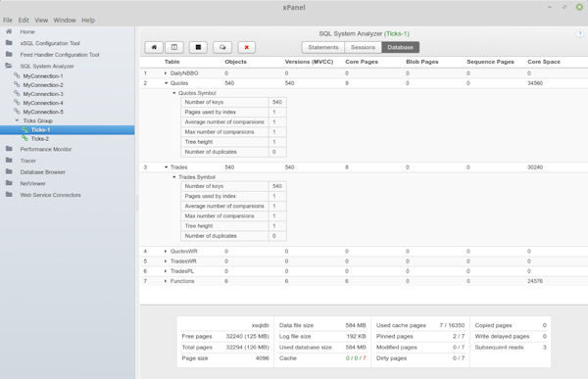Click the black square stop toolbar button
The height and width of the screenshot is (379, 588).
point(198,47)
